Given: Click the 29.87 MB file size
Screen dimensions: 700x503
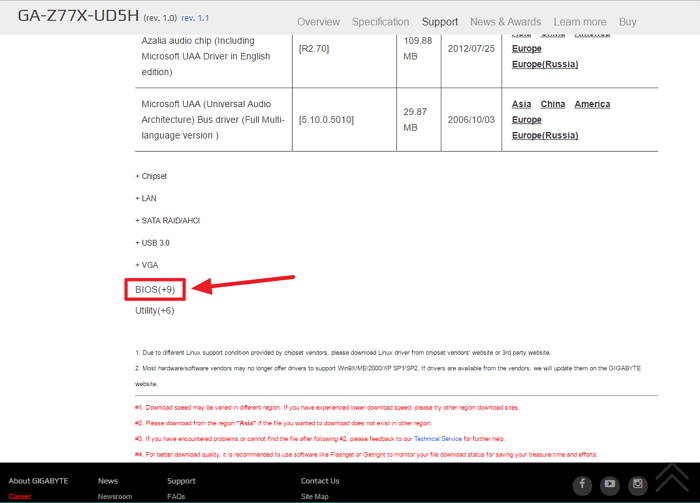Looking at the screenshot, I should coord(415,120).
